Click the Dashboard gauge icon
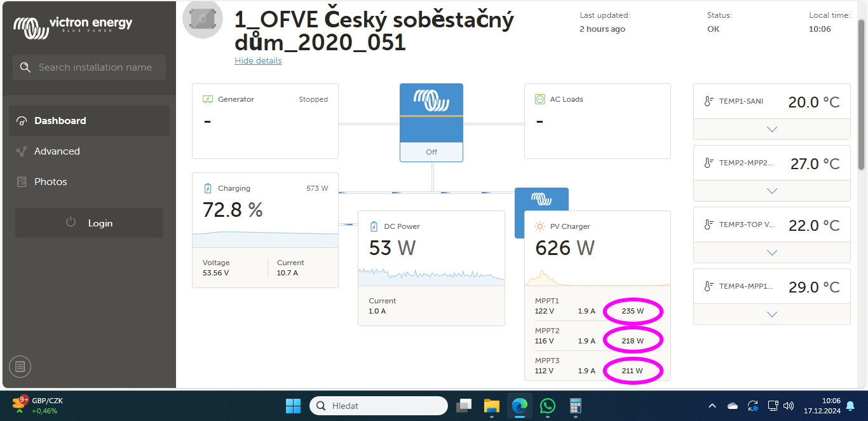The image size is (868, 421). click(x=22, y=121)
